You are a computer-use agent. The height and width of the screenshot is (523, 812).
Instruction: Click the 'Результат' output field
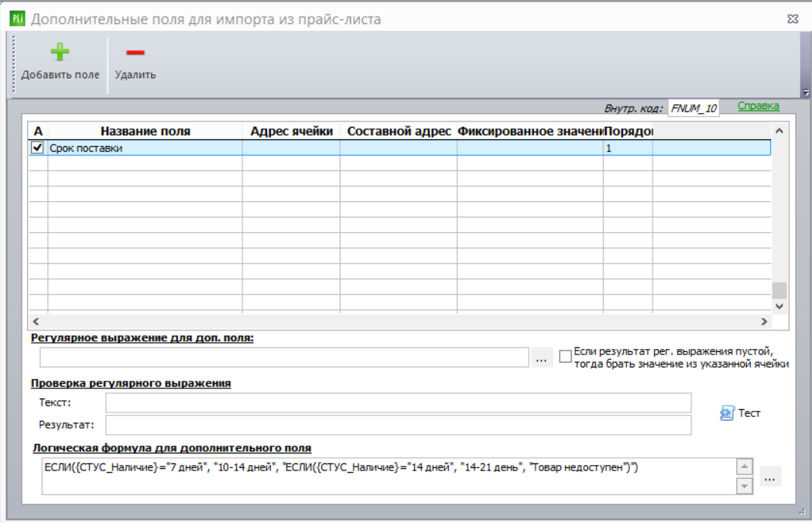(398, 425)
